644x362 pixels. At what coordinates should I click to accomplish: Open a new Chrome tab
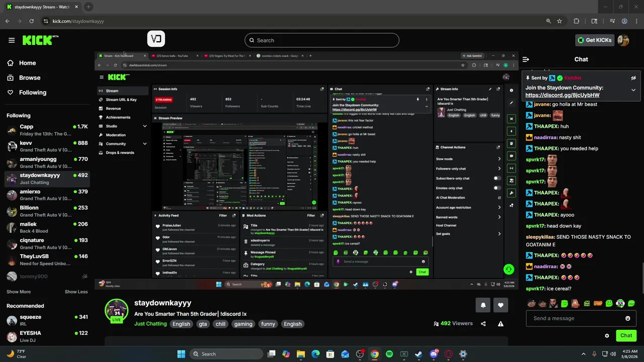click(88, 7)
